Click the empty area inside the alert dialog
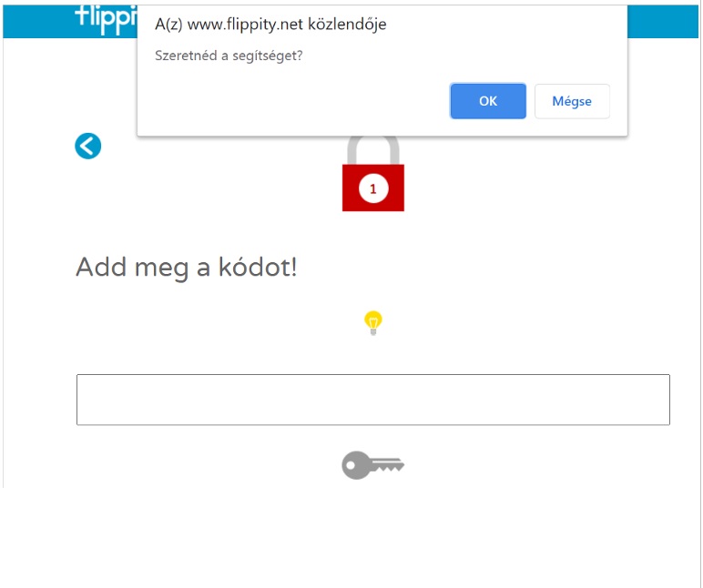The height and width of the screenshot is (588, 703). (291, 101)
